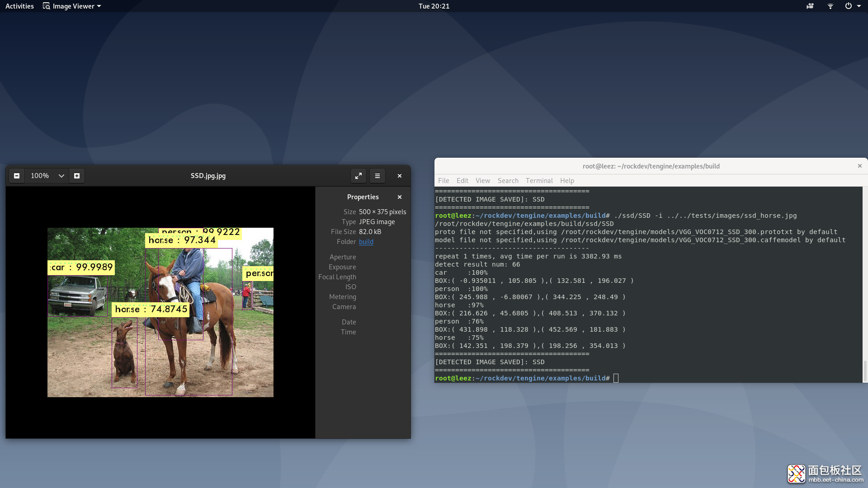868x488 pixels.
Task: Open the Terminal menu option
Action: (539, 181)
